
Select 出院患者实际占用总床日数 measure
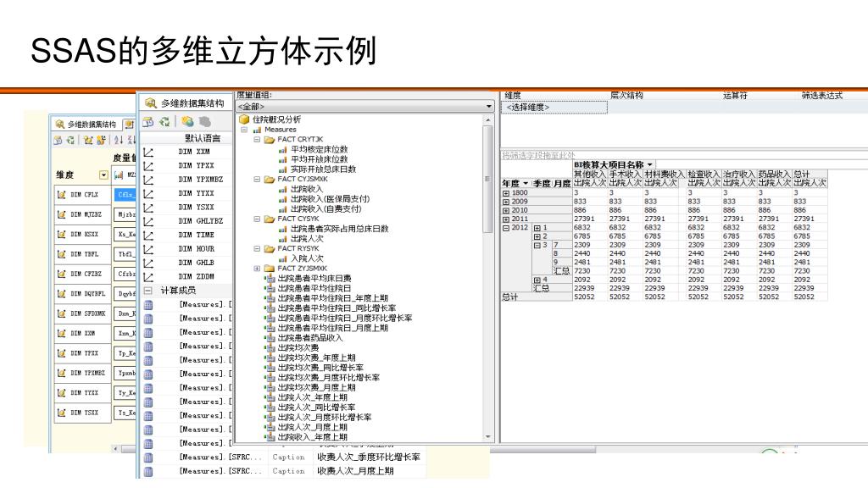pos(339,229)
